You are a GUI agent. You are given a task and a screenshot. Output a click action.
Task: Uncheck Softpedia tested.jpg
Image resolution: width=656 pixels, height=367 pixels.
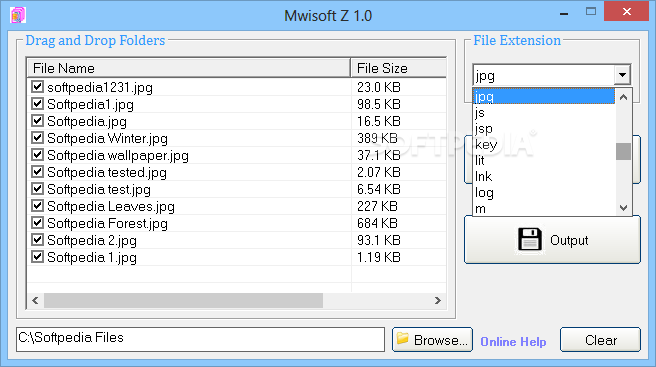click(37, 172)
